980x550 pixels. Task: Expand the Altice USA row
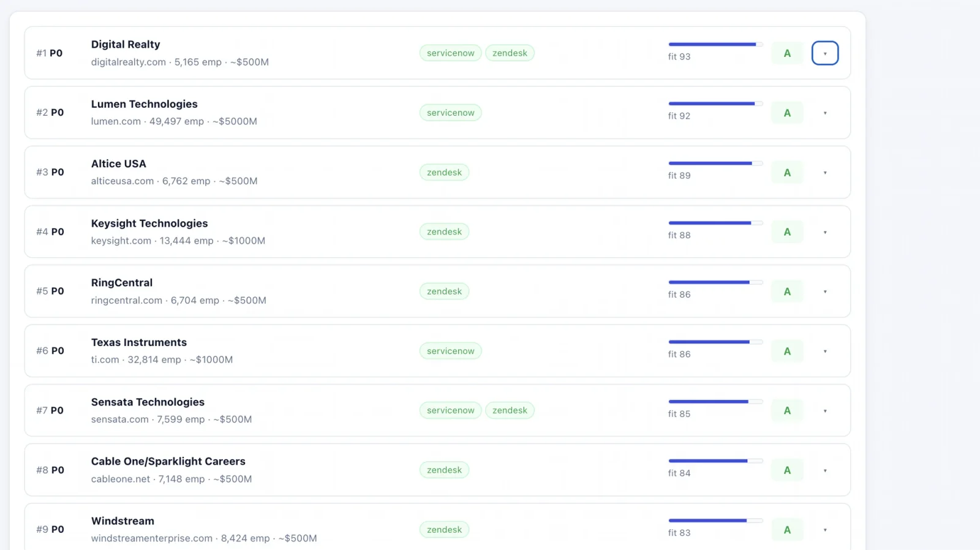pos(824,173)
